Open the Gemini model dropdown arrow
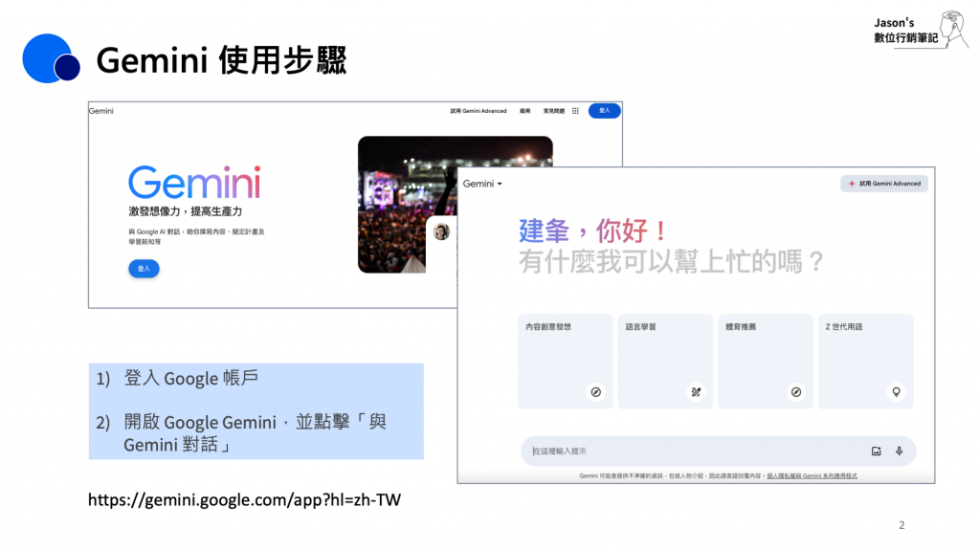Screen dimensions: 980x551 [500, 184]
